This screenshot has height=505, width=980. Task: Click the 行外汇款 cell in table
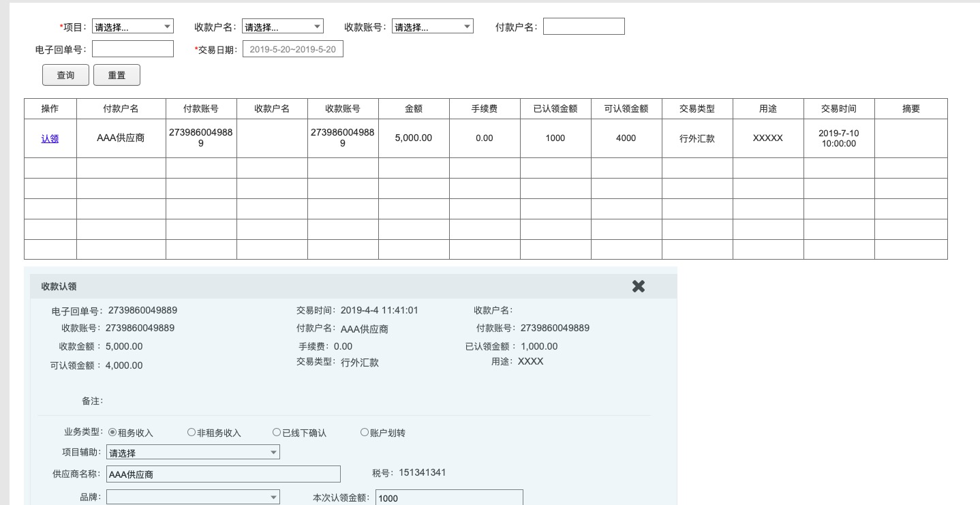pos(697,138)
